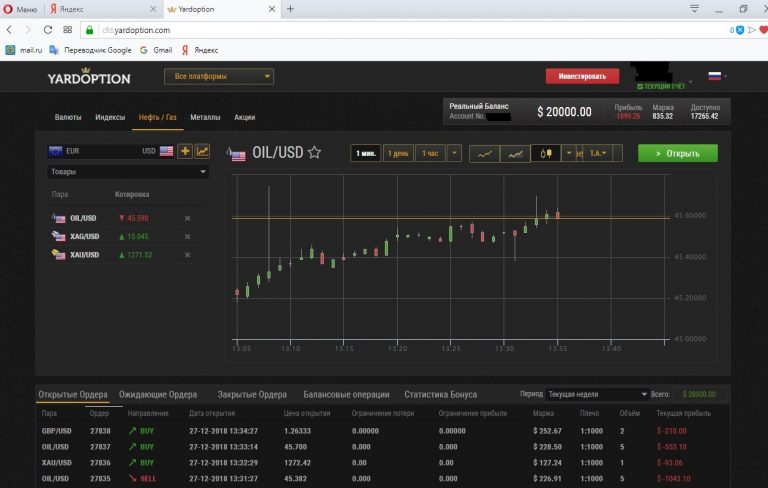Open the Speed Dial grid icon

point(68,30)
